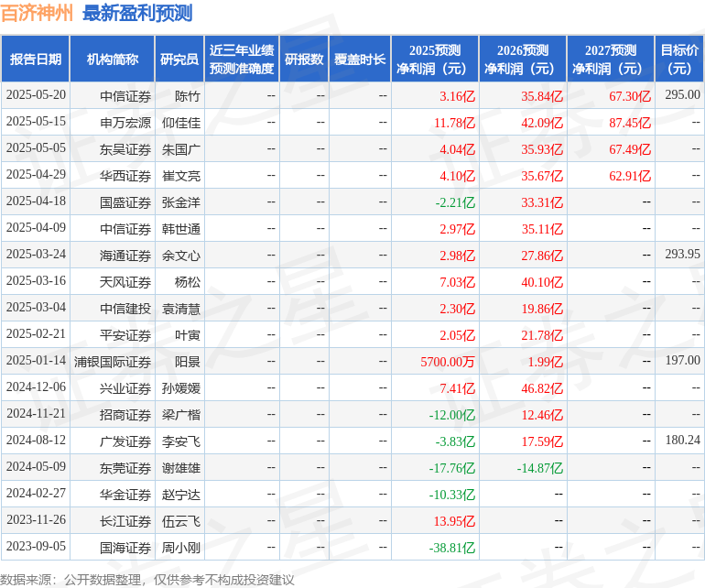Click institution 华西证券
This screenshot has height=588, width=705.
click(125, 176)
